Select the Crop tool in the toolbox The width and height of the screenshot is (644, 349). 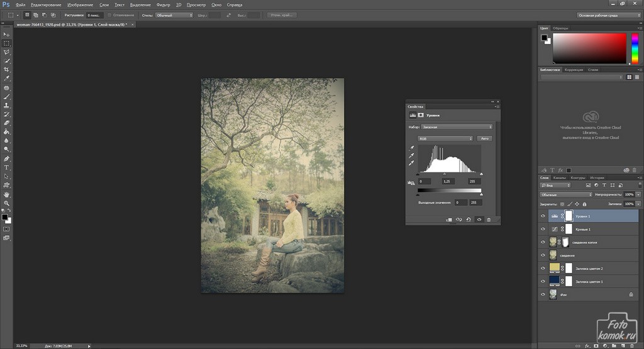click(7, 69)
